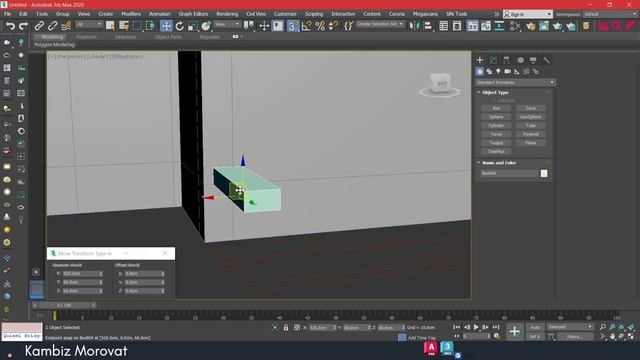
Task: Switch to the Freeform ribbon tab
Action: [87, 37]
